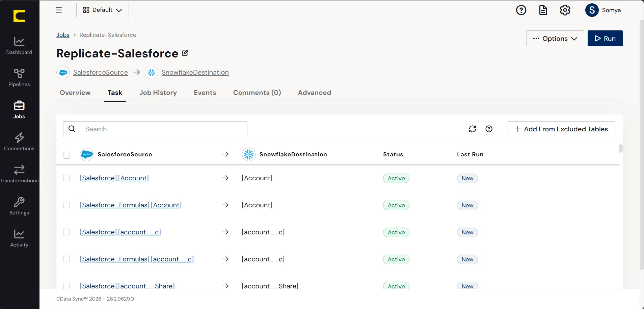This screenshot has width=644, height=309.
Task: Expand the Options dropdown menu
Action: tap(555, 38)
